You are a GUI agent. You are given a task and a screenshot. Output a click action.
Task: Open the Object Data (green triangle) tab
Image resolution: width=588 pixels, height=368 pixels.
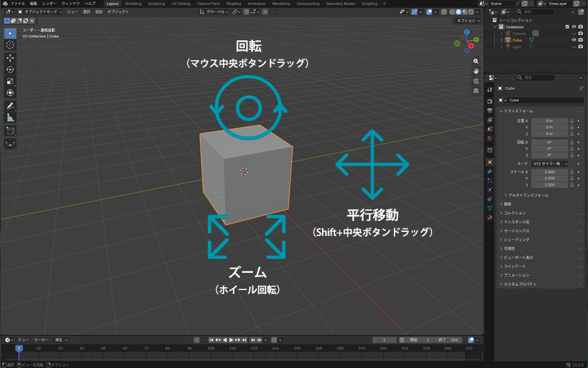tap(490, 208)
